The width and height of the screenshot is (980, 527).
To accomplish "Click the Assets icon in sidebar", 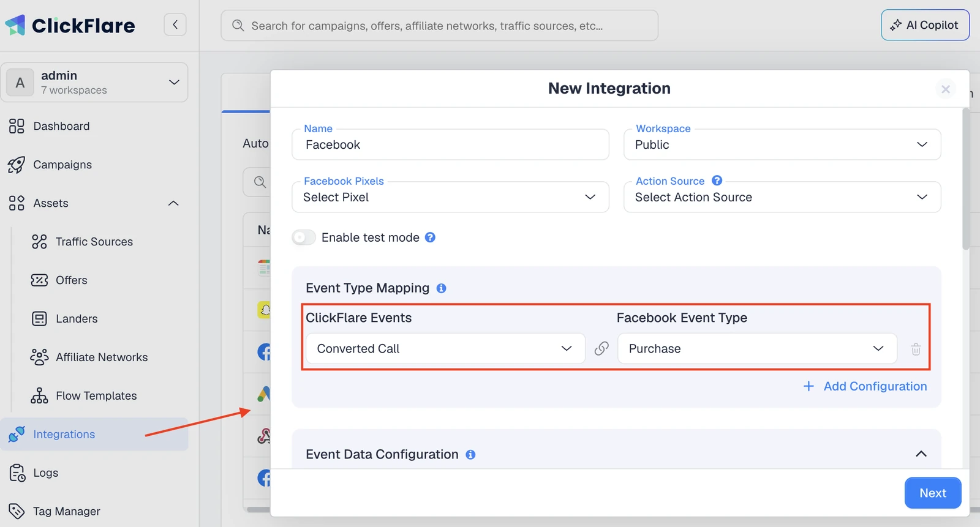I will 17,203.
